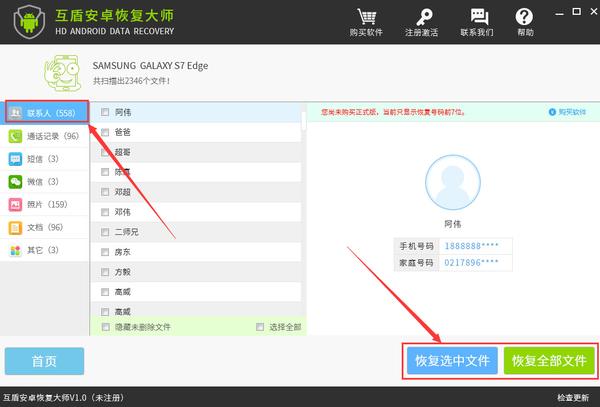The image size is (600, 407).
Task: Check the 房东 checkbox
Action: [x=105, y=252]
